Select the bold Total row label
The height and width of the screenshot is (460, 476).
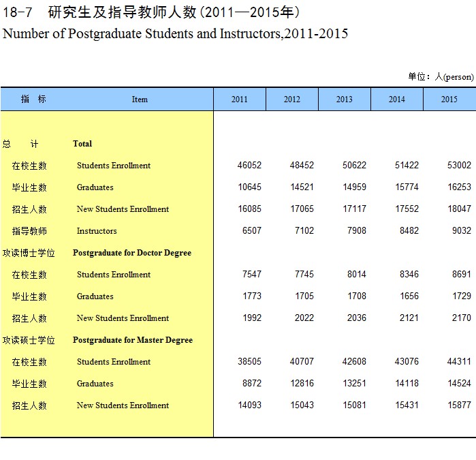[x=82, y=143]
